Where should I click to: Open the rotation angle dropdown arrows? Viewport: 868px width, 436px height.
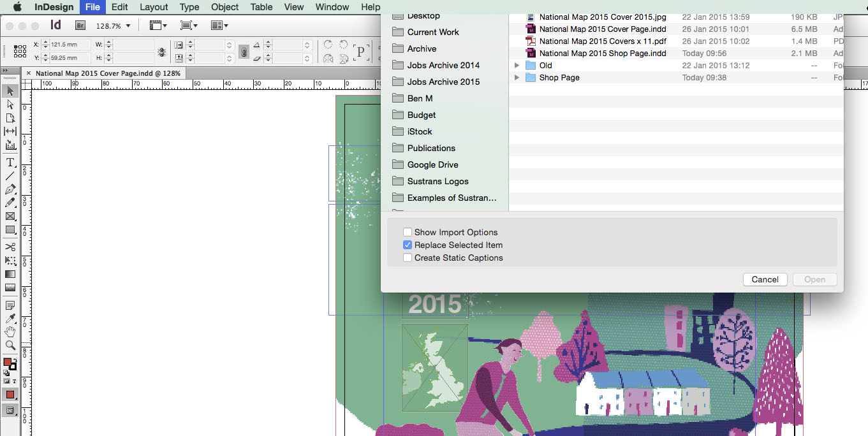(307, 45)
